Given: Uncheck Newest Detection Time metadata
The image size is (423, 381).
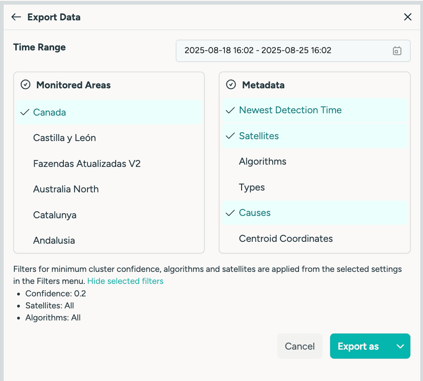Looking at the screenshot, I should coord(315,110).
